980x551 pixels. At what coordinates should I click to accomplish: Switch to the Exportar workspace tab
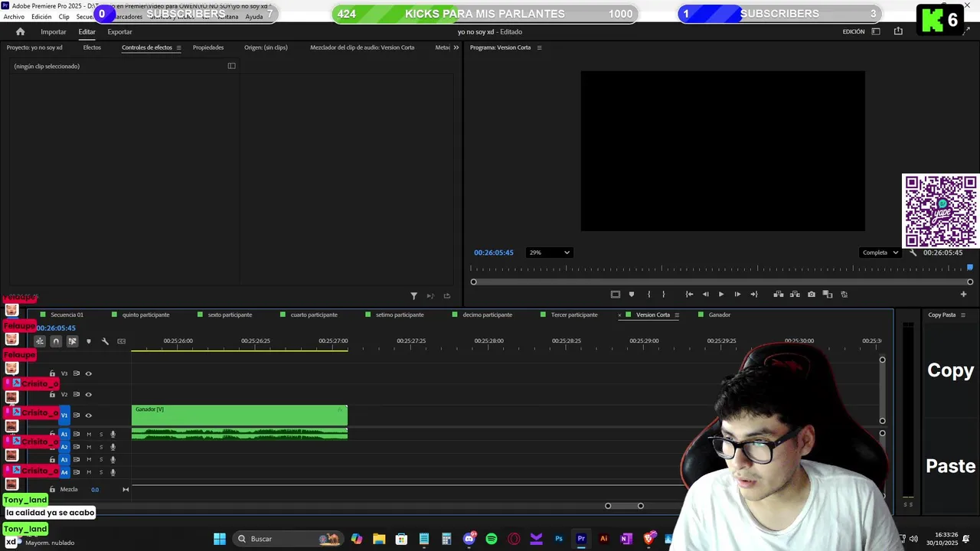point(119,31)
